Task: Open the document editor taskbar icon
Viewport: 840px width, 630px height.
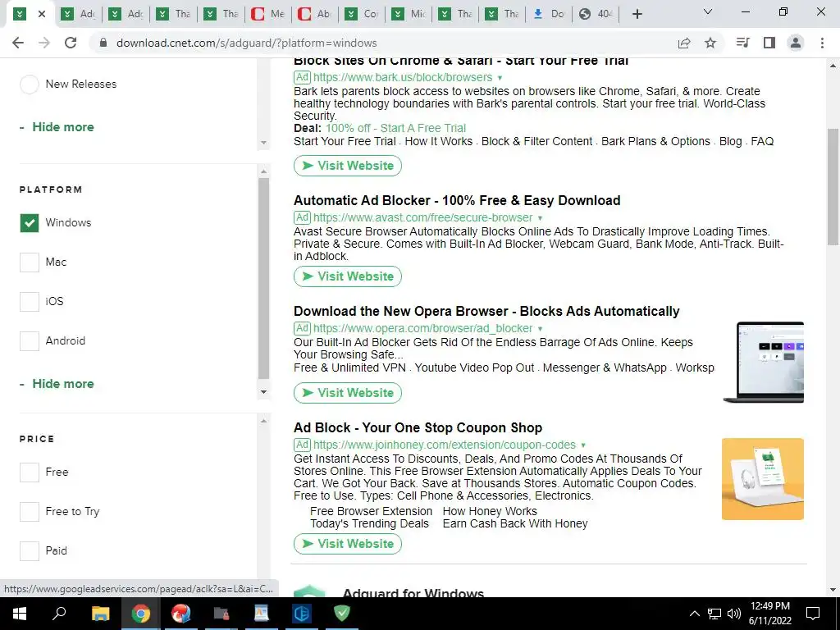Action: pos(262,614)
